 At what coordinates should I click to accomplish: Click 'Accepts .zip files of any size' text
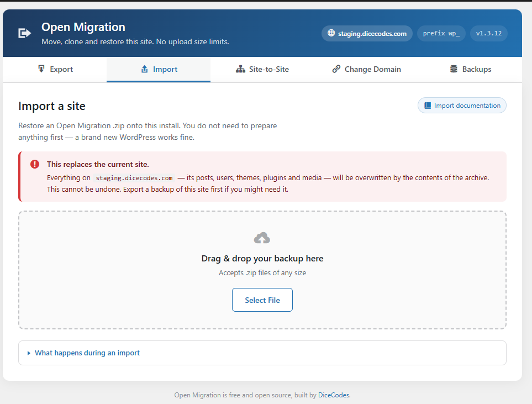pyautogui.click(x=262, y=273)
